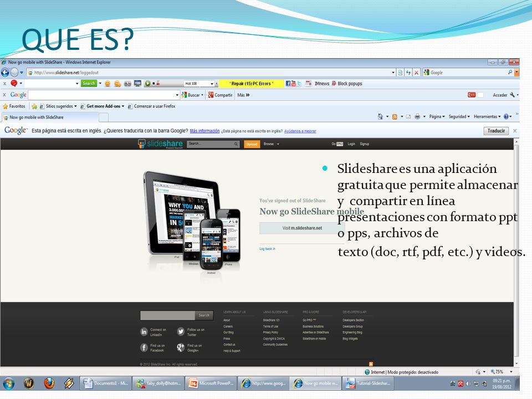The height and width of the screenshot is (399, 532).
Task: Select the Now go mobile with SlideShare tab
Action: click(50, 117)
